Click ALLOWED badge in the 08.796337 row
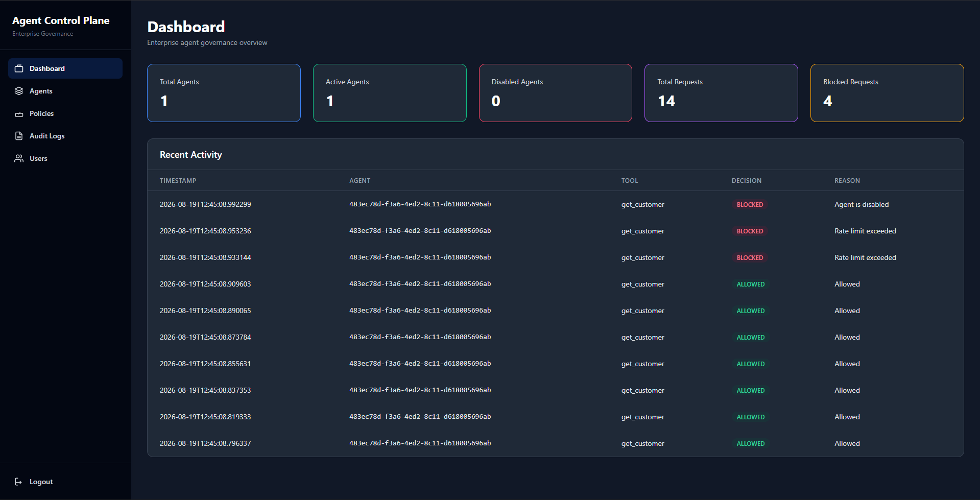Screen dimensions: 980x500 [x=751, y=443]
